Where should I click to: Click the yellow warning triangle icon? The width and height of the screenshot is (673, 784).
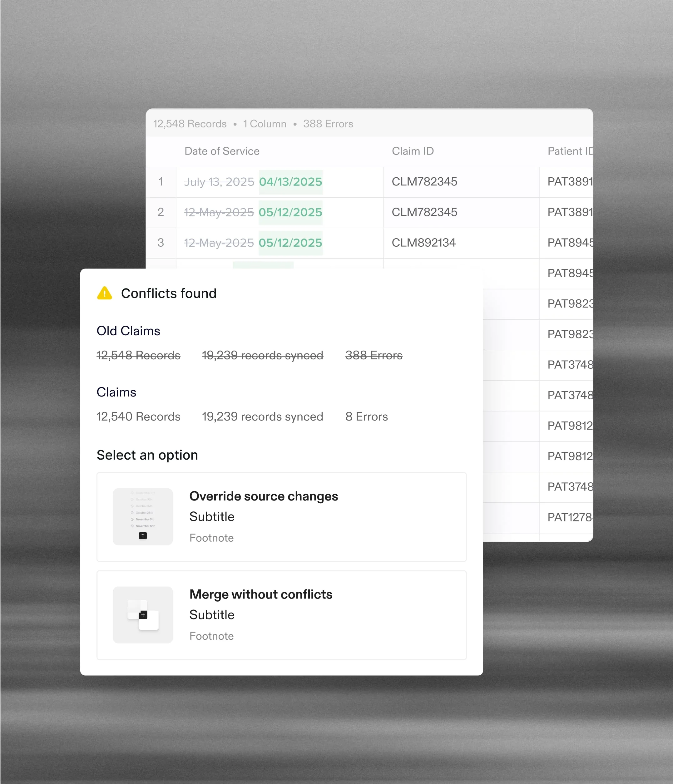(x=105, y=293)
